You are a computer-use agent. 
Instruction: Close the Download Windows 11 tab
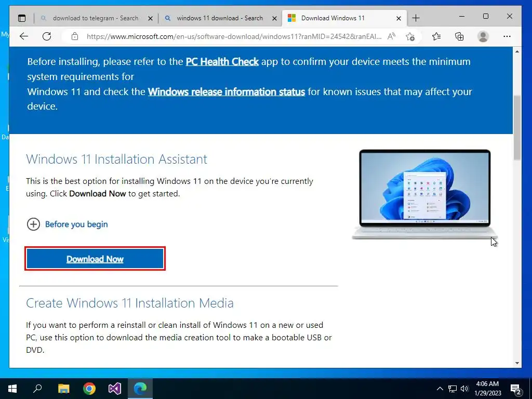pyautogui.click(x=398, y=18)
